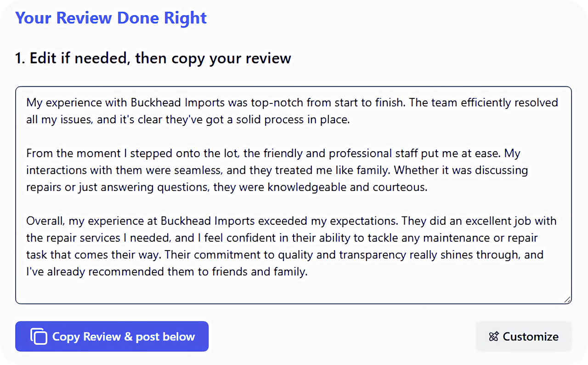Screen dimensions: 588x365
Task: Open the Customize options
Action: 524,336
